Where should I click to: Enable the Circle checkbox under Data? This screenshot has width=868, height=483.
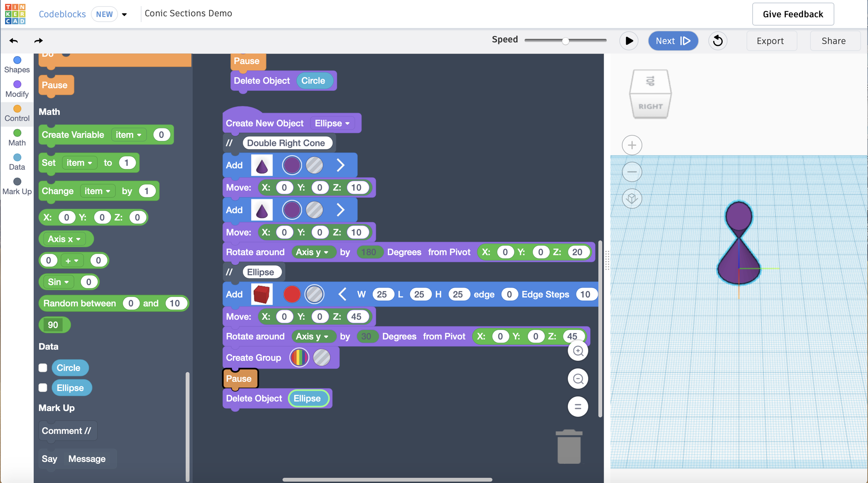pos(43,368)
